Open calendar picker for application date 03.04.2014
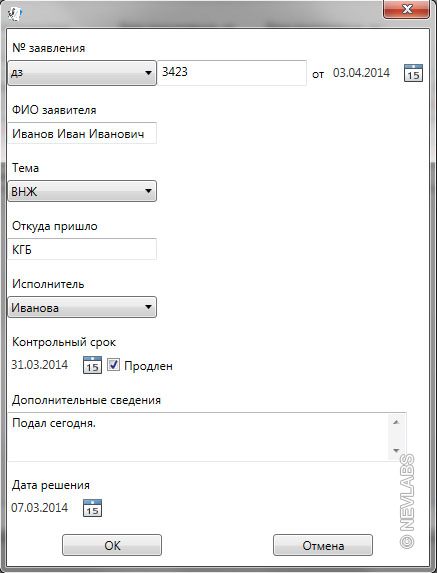The height and width of the screenshot is (573, 437). (413, 72)
